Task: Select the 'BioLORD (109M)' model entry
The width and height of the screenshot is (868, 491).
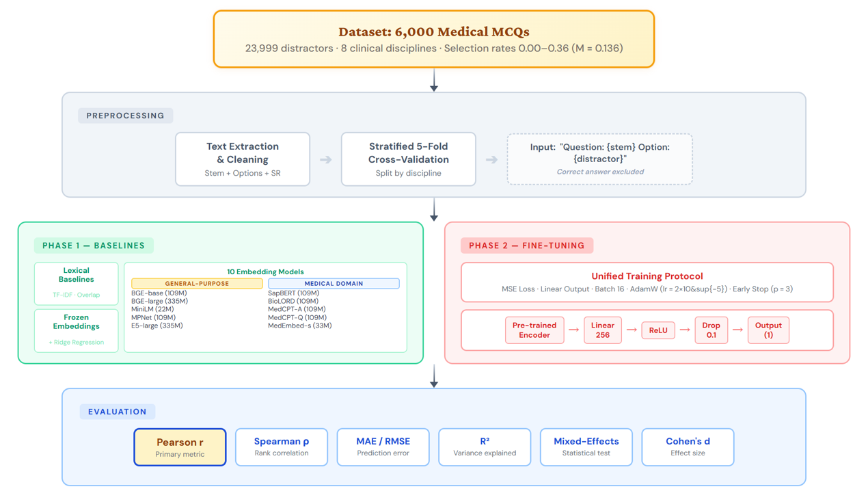Action: (293, 301)
